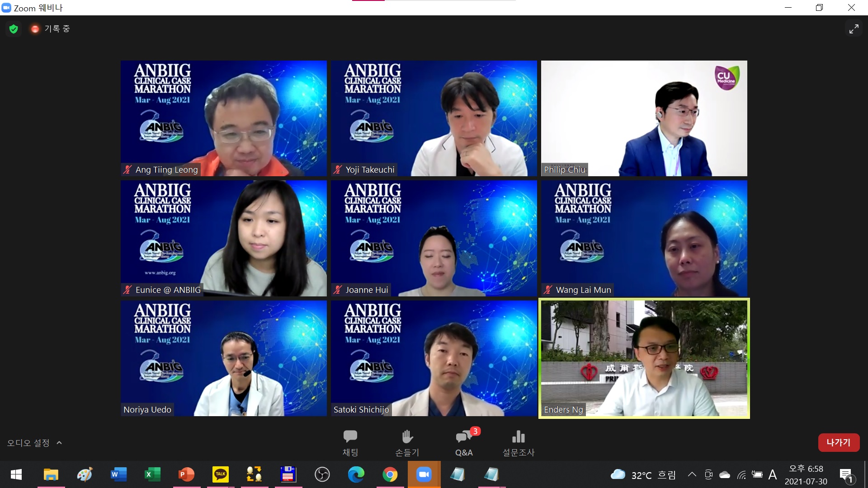This screenshot has width=868, height=488.
Task: Open Windows notification center
Action: tap(847, 475)
